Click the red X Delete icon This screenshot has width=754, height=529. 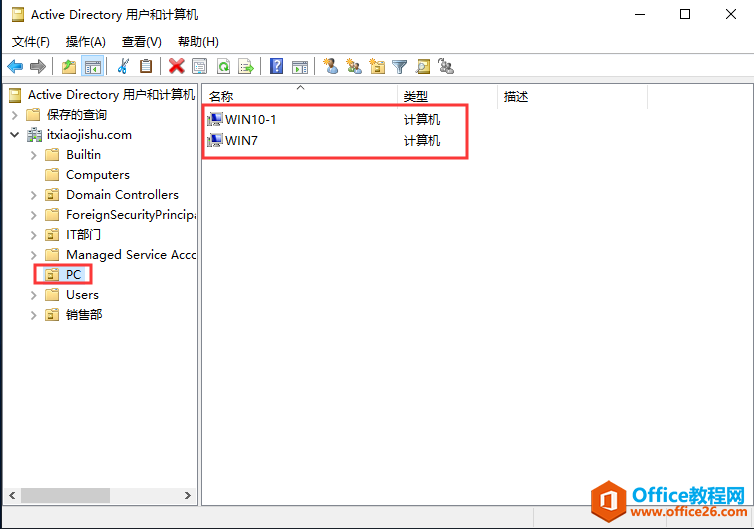pos(176,66)
